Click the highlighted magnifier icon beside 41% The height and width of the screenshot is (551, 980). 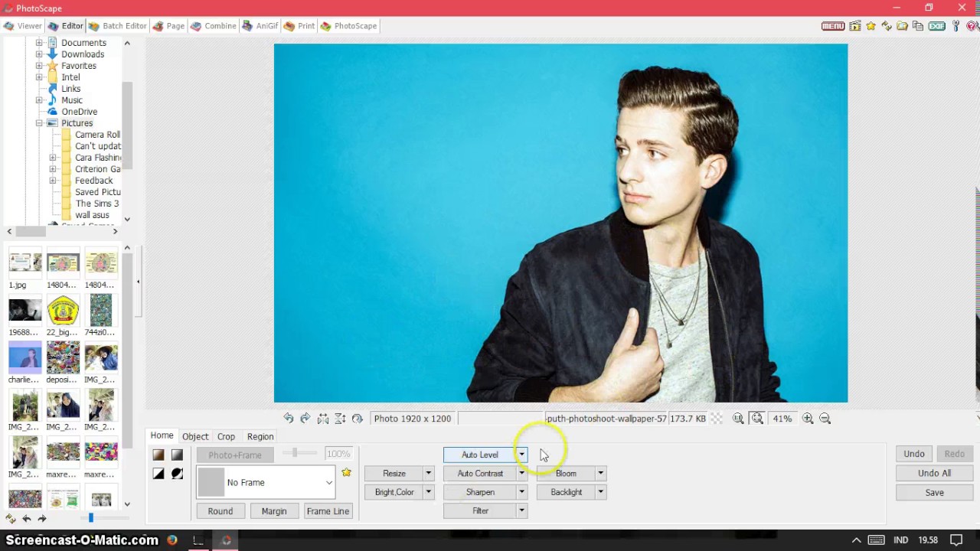(757, 419)
